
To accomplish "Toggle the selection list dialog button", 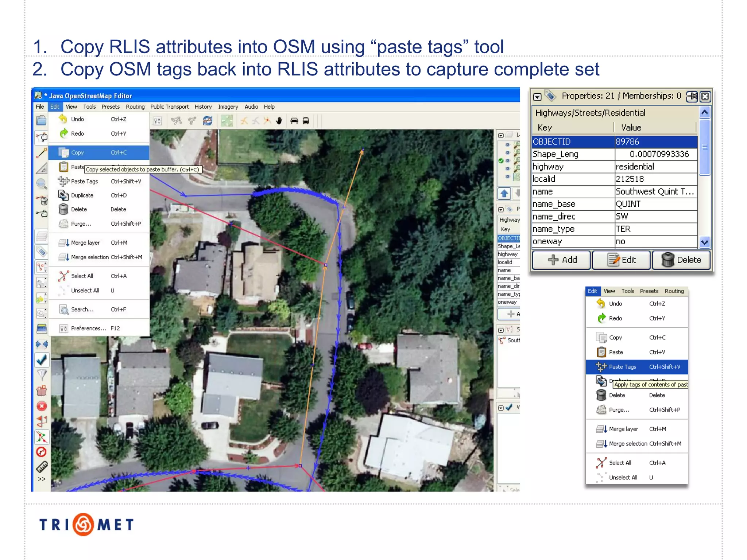I will pyautogui.click(x=42, y=267).
